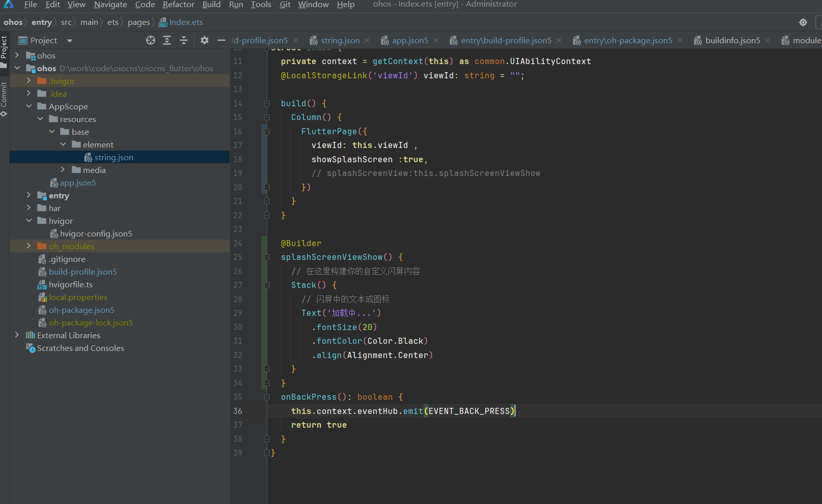This screenshot has width=822, height=504.
Task: Expand the .idea folder
Action: (29, 94)
